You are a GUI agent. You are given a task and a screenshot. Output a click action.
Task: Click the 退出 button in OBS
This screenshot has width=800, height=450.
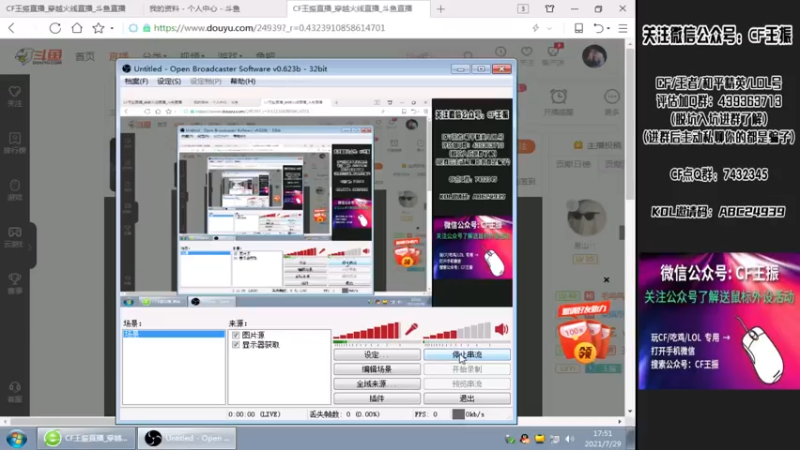[467, 398]
